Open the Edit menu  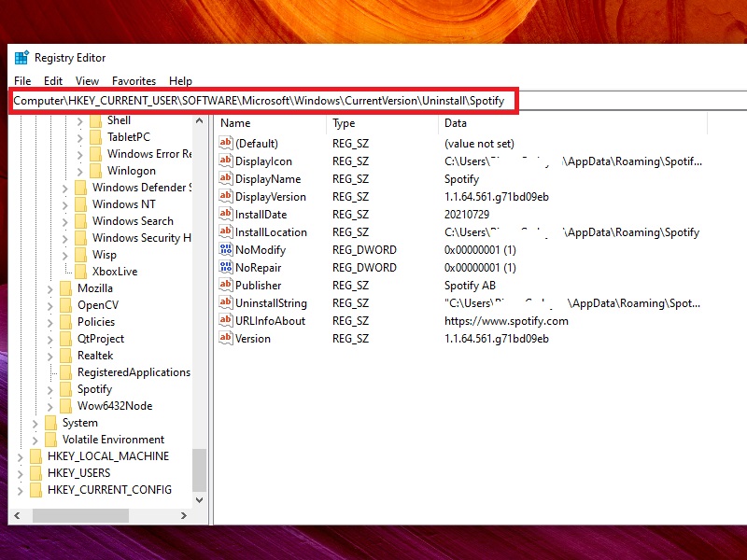click(53, 81)
